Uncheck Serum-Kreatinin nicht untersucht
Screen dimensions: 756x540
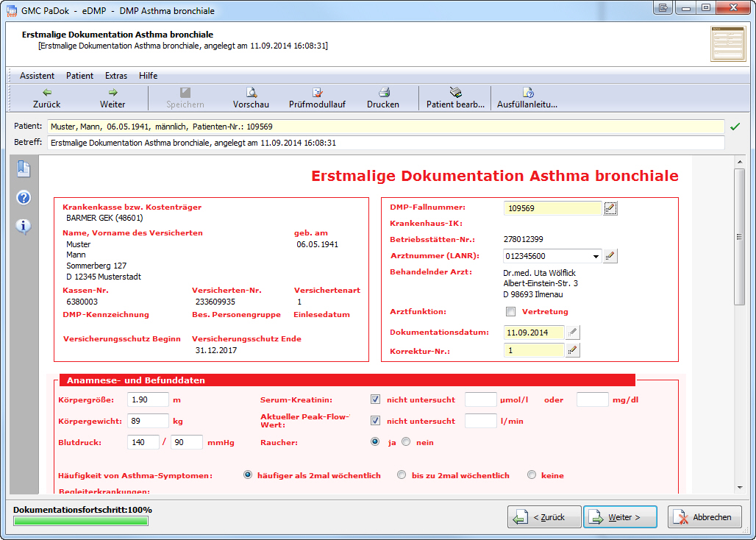375,399
